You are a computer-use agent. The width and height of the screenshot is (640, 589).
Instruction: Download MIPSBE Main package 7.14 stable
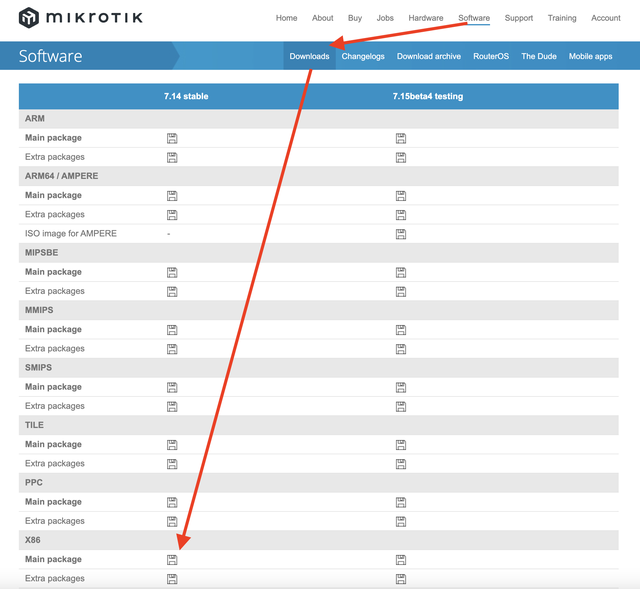[172, 273]
